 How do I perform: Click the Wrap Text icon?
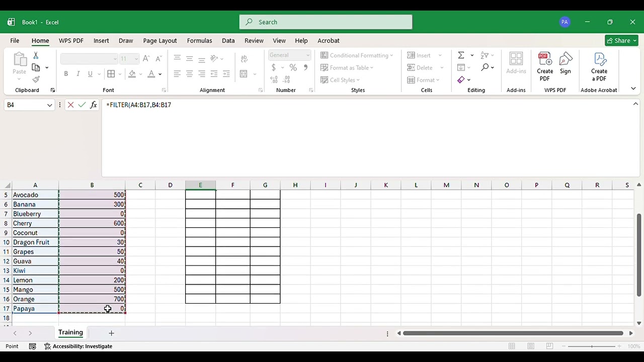[x=244, y=59]
